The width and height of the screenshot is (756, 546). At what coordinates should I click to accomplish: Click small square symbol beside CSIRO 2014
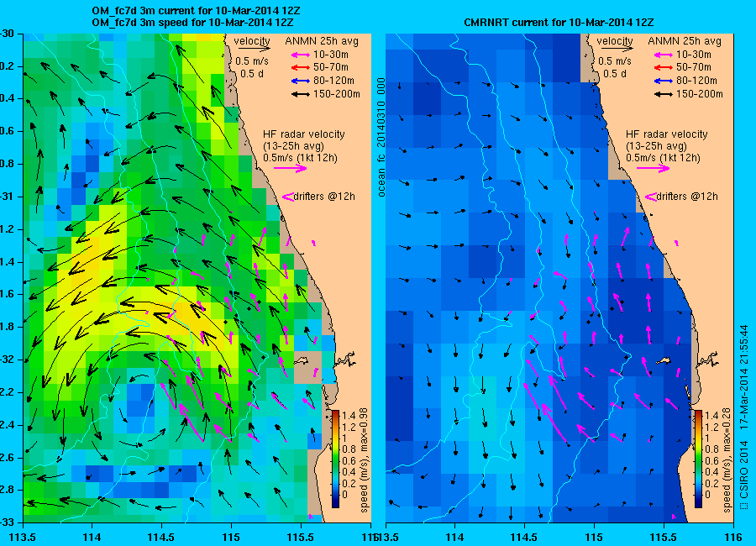(743, 506)
